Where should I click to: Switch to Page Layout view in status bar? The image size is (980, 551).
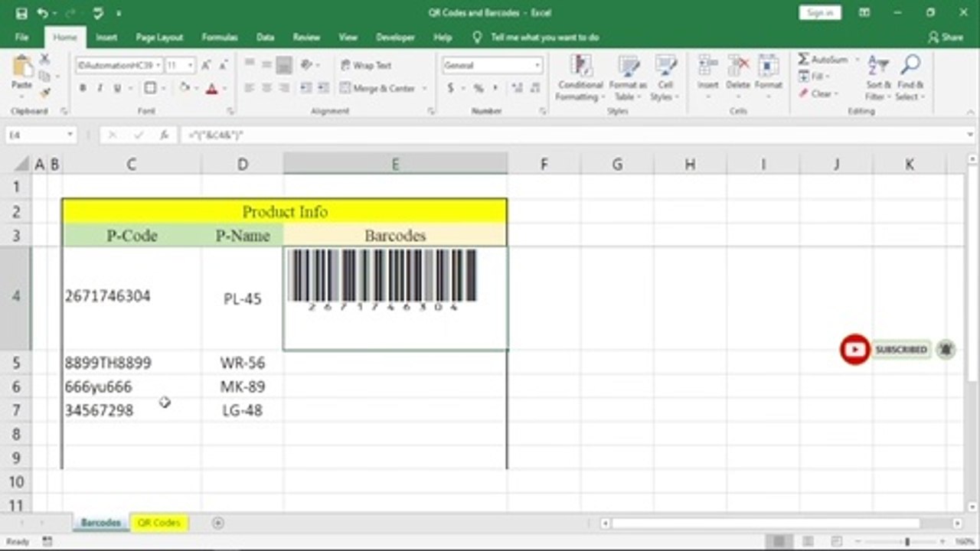808,542
